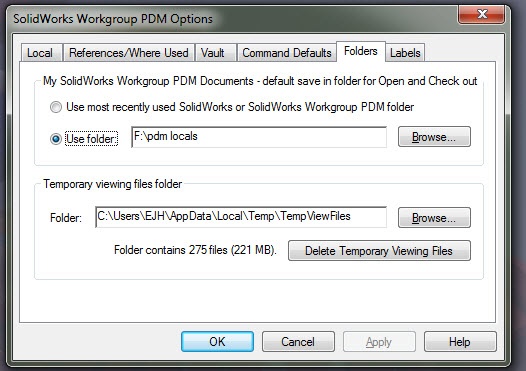
Task: Cancel the PDM Options dialog
Action: point(298,341)
